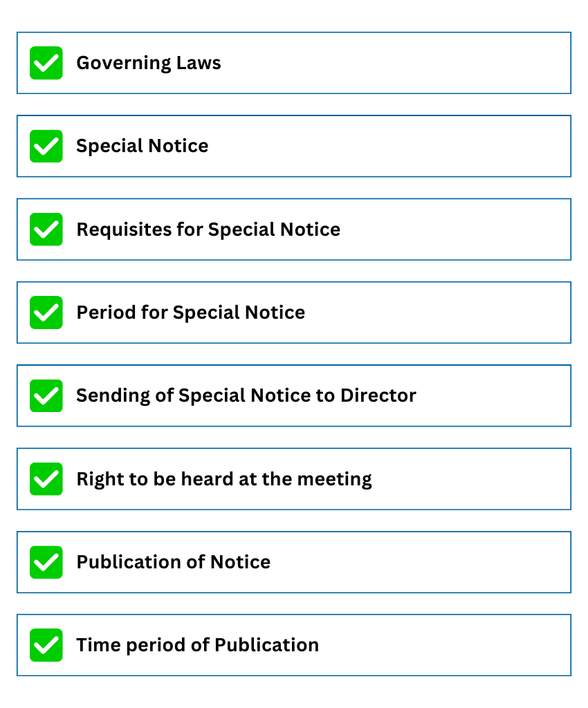This screenshot has width=588, height=708.
Task: Open Sending of Special Notice to Director text
Action: click(246, 395)
